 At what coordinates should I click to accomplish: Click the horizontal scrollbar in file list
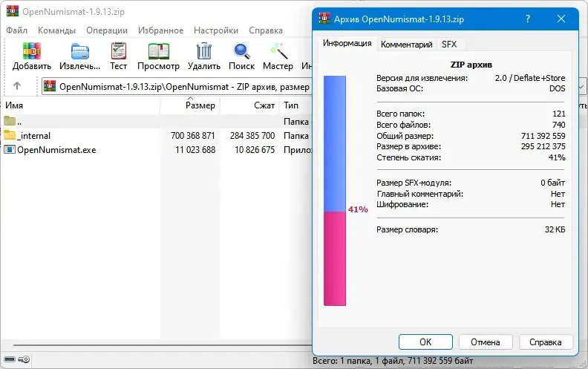point(163,345)
